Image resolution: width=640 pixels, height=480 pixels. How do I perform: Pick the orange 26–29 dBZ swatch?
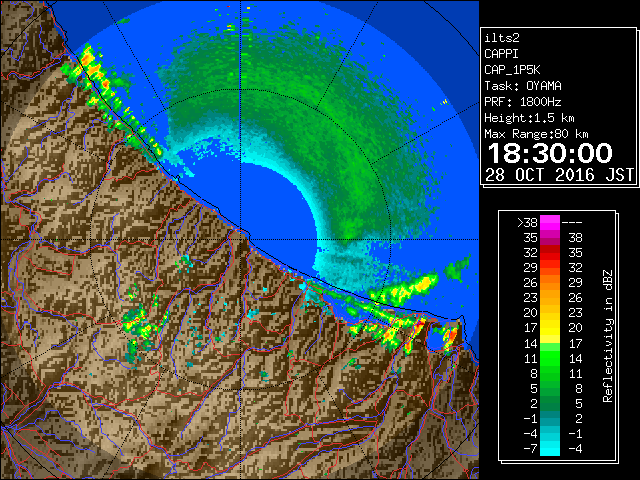[550, 283]
